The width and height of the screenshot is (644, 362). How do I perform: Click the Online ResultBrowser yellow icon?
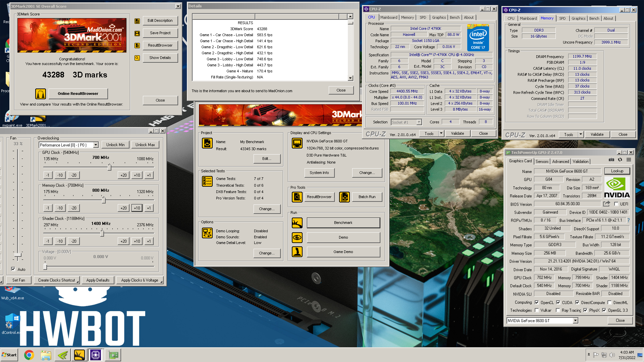click(x=41, y=94)
